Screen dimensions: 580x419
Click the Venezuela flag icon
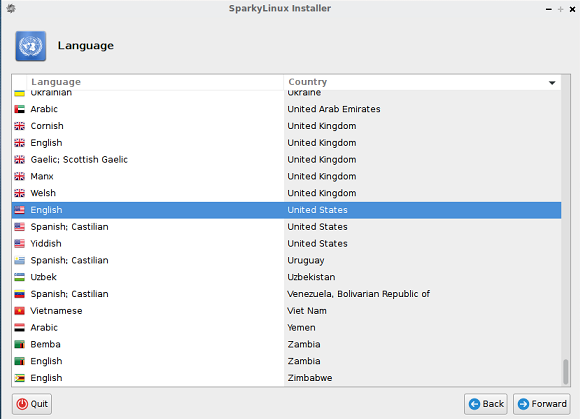click(x=19, y=294)
